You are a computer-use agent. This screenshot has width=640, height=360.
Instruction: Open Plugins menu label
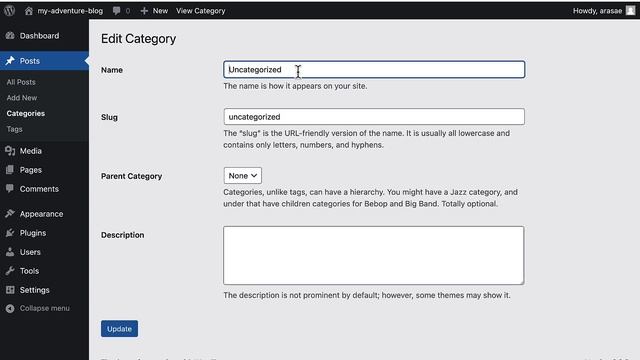[33, 233]
